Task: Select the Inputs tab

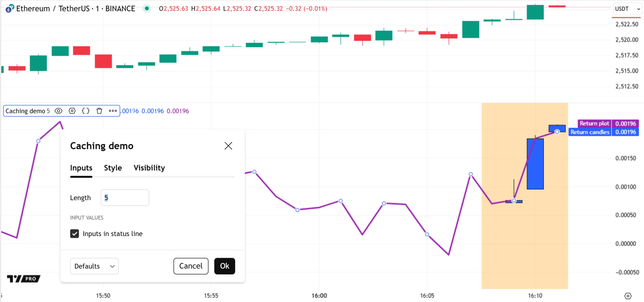Action: point(81,168)
